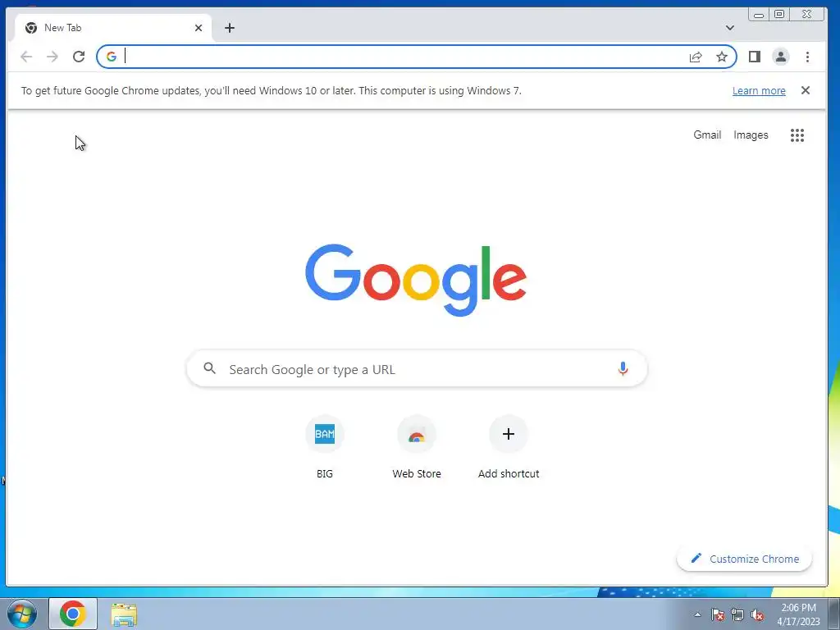Click the Web Store label text
Image resolution: width=840 pixels, height=630 pixels.
417,473
